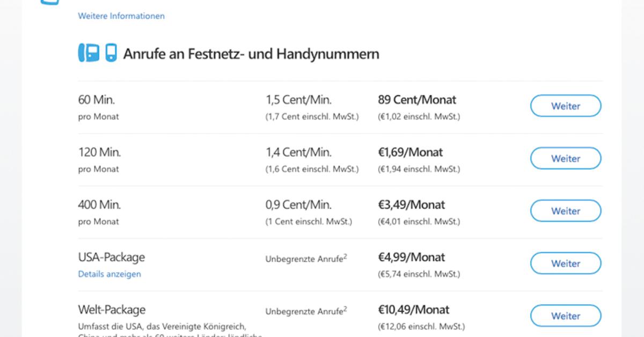Select the USA-Package title
The image size is (644, 337).
tap(112, 257)
